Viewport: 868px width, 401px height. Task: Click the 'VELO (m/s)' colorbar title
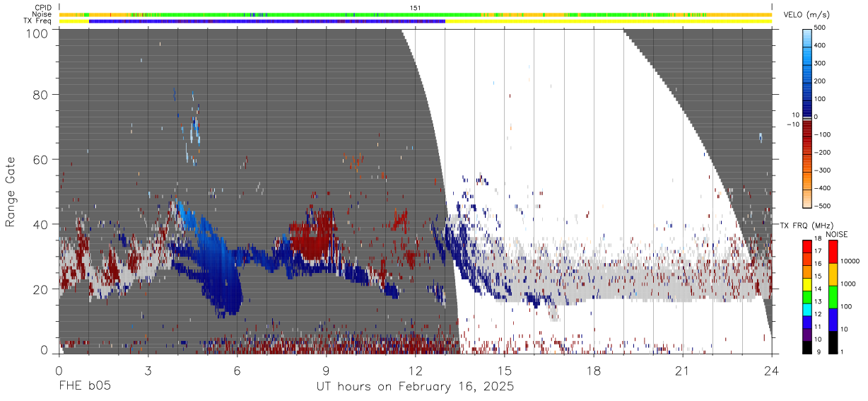(807, 14)
